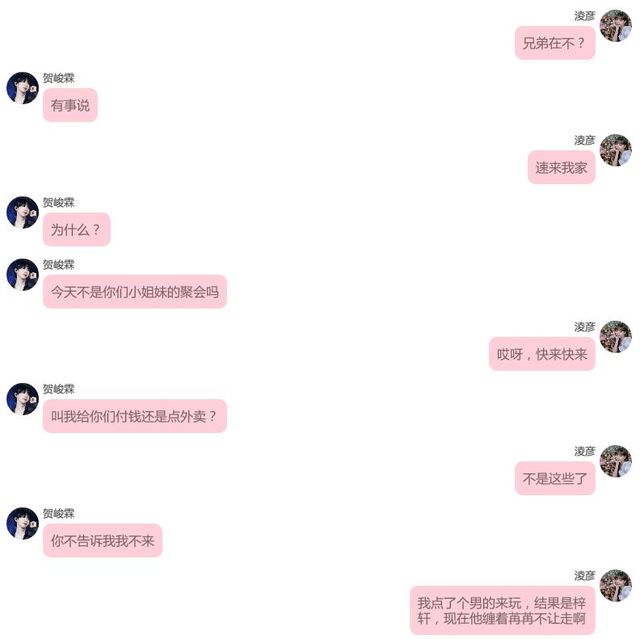The width and height of the screenshot is (640, 639).
Task: Select the "速来我家" message bubble
Action: click(561, 167)
